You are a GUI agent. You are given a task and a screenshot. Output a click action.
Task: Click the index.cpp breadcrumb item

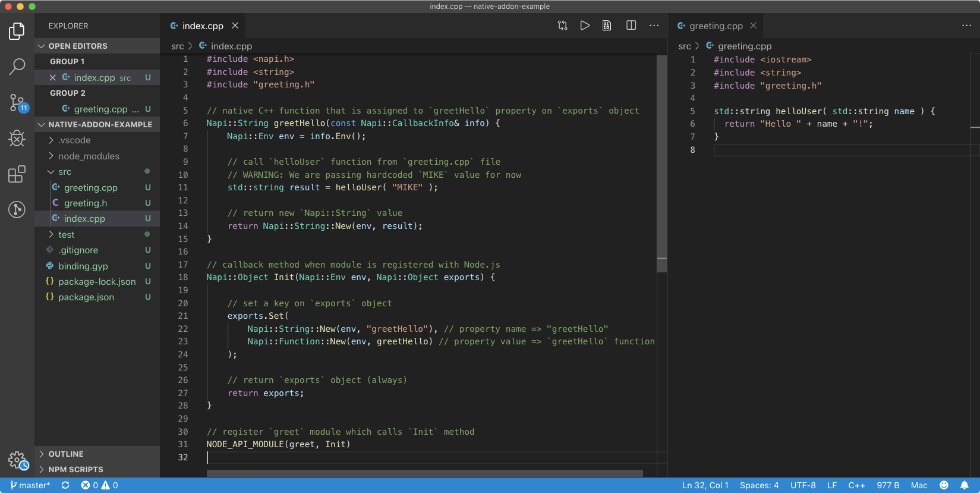point(225,46)
